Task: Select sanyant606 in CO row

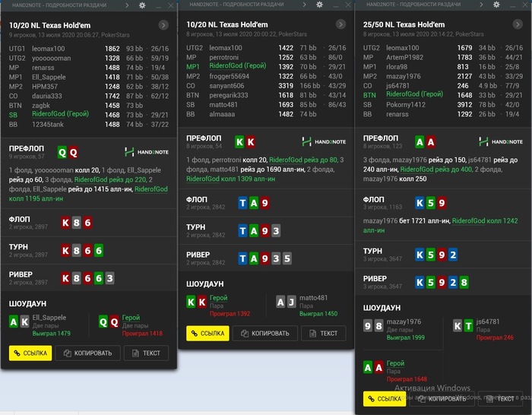Action: click(x=226, y=86)
